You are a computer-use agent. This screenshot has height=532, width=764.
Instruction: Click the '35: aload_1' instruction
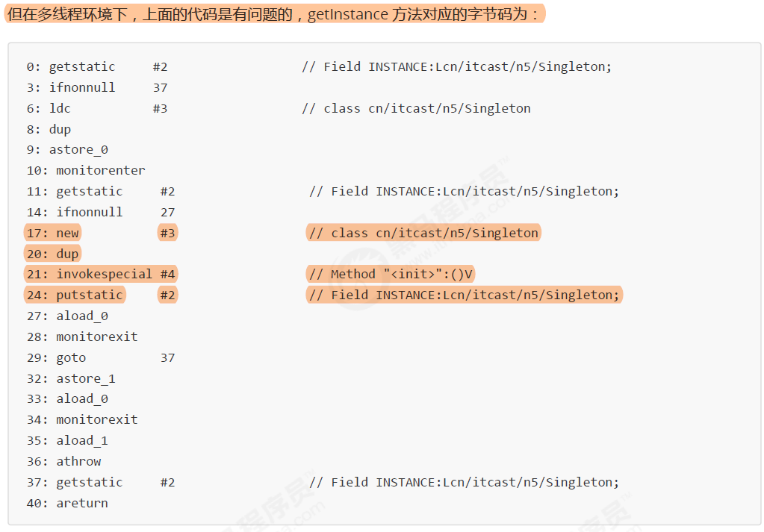(67, 441)
